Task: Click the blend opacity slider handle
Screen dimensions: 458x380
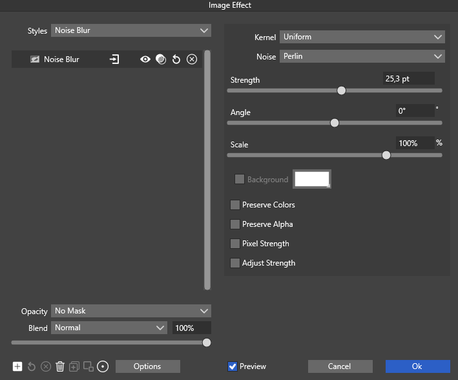Action: pos(207,343)
